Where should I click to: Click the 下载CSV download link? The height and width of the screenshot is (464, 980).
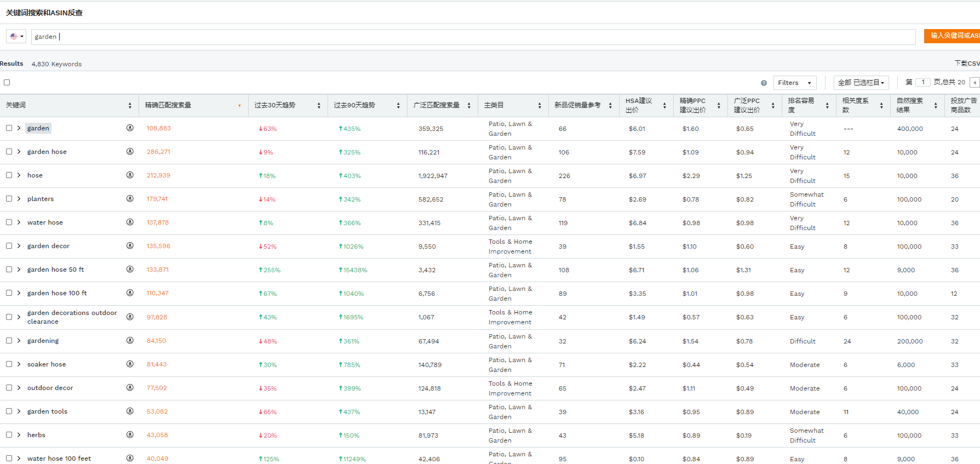point(967,64)
